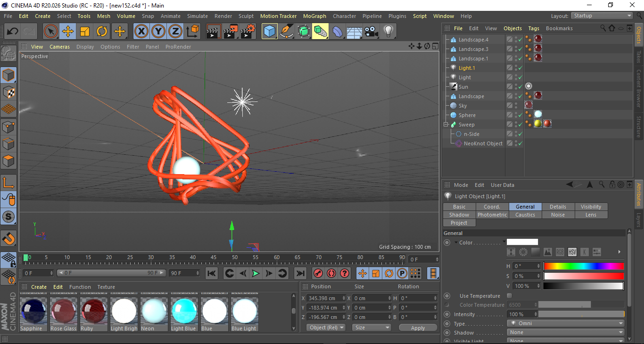Open material manager Create menu
Viewport: 644px width, 344px height.
tap(39, 287)
